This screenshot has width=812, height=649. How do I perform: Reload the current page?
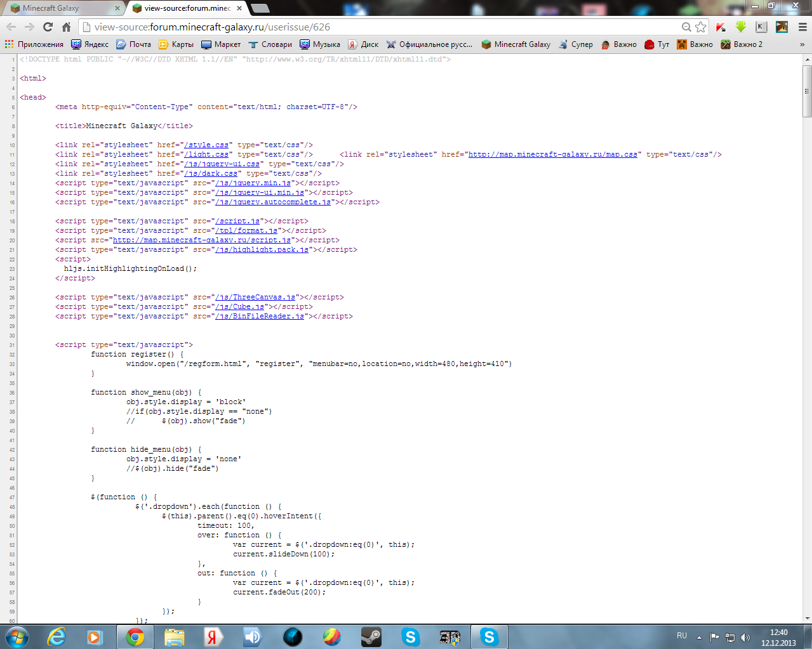(x=48, y=27)
